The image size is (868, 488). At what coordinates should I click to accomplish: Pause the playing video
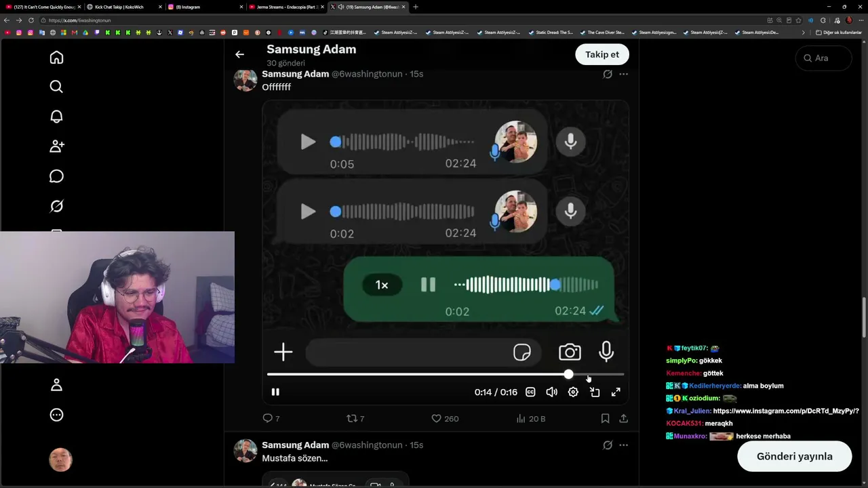275,392
